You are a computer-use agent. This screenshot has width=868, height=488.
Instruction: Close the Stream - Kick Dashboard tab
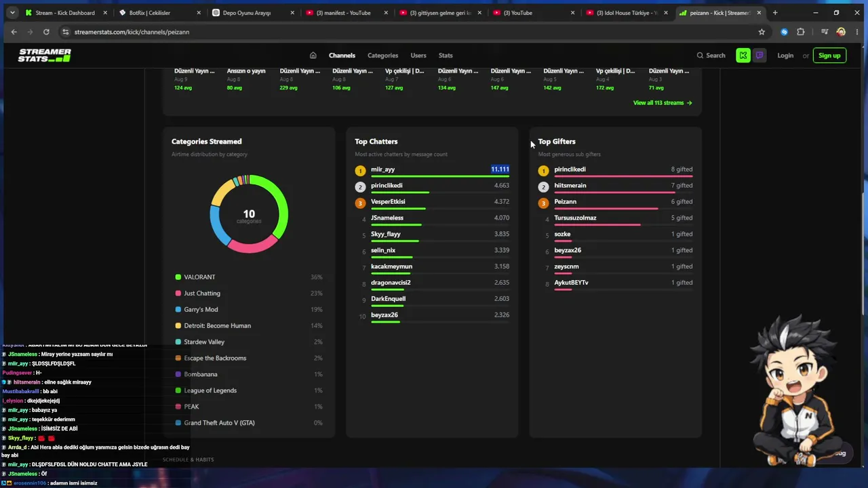(105, 13)
